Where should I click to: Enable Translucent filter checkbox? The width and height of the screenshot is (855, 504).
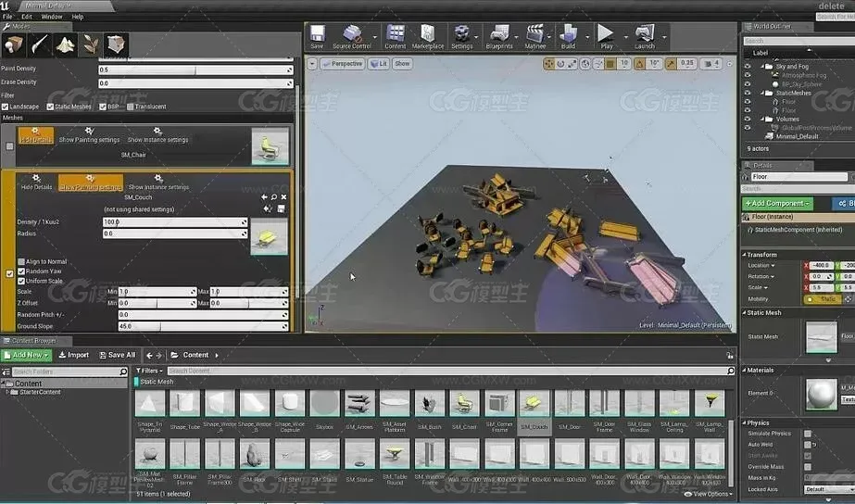[131, 107]
